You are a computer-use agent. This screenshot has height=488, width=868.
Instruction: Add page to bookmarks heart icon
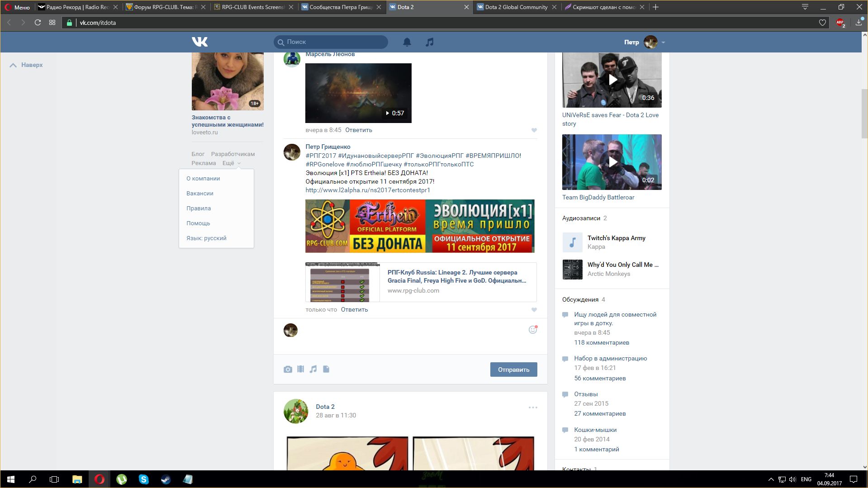[822, 23]
